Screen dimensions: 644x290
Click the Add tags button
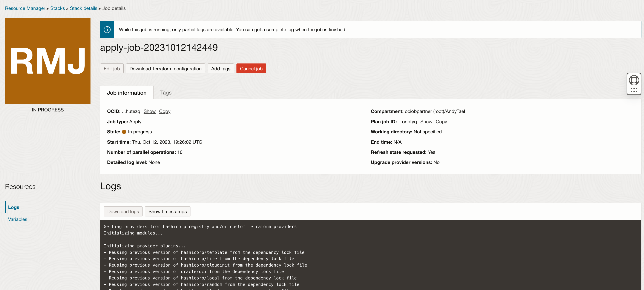[221, 69]
